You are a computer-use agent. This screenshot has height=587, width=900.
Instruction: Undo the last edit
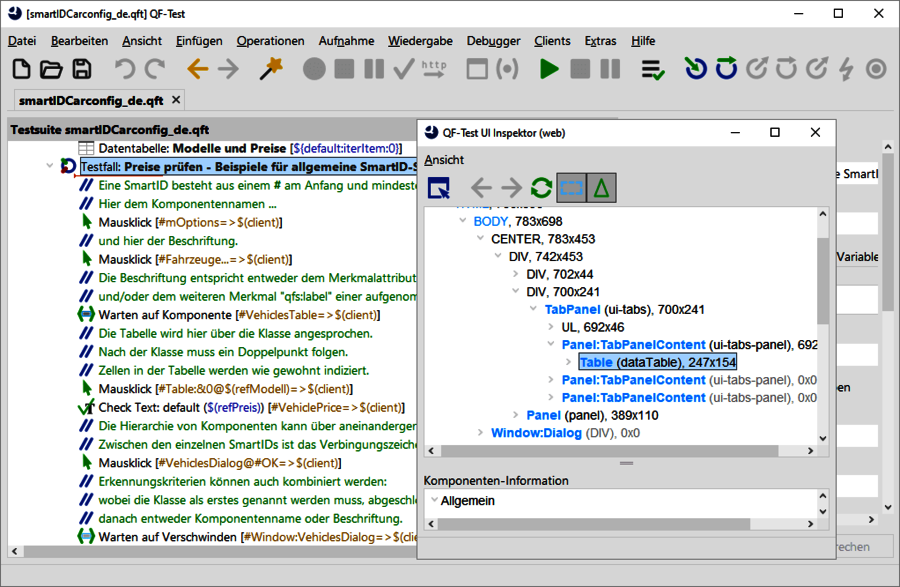coord(125,69)
